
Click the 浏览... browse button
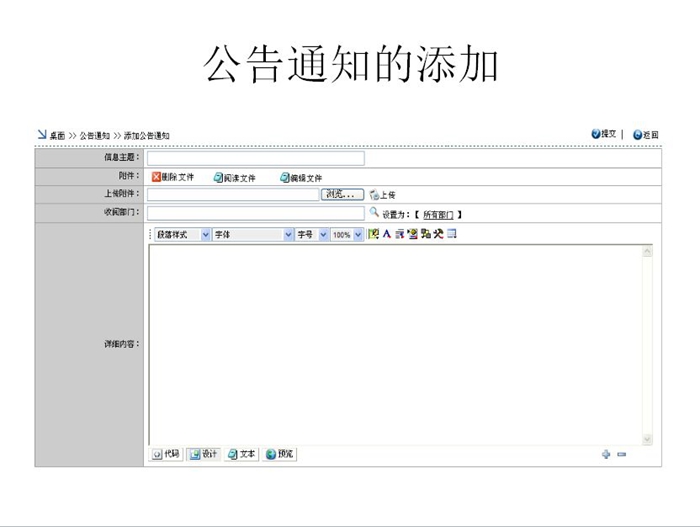[x=342, y=194]
